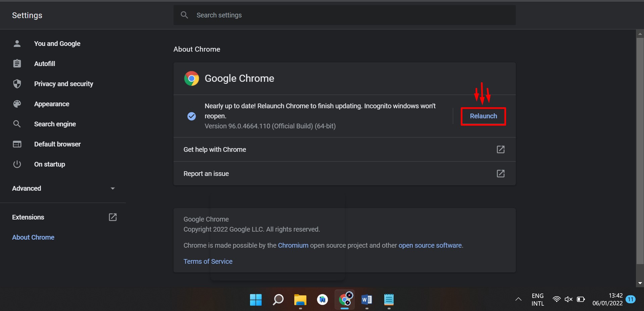Show hidden system tray icons chevron
644x311 pixels.
(x=518, y=299)
